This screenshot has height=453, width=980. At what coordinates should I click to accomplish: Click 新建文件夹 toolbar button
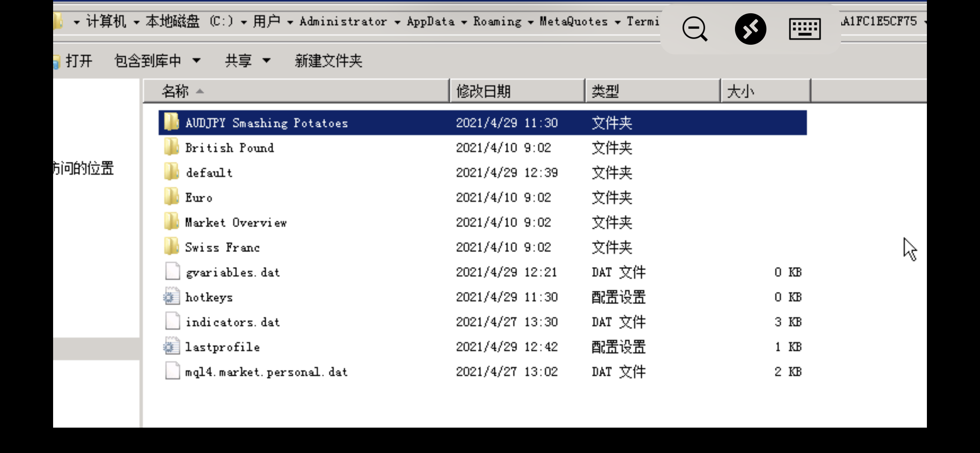pyautogui.click(x=328, y=61)
